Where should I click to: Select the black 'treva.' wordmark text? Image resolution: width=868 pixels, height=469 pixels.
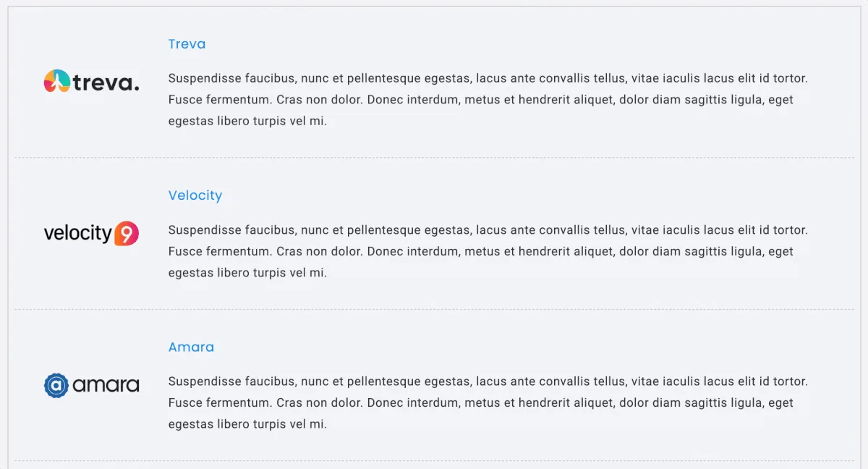click(106, 83)
